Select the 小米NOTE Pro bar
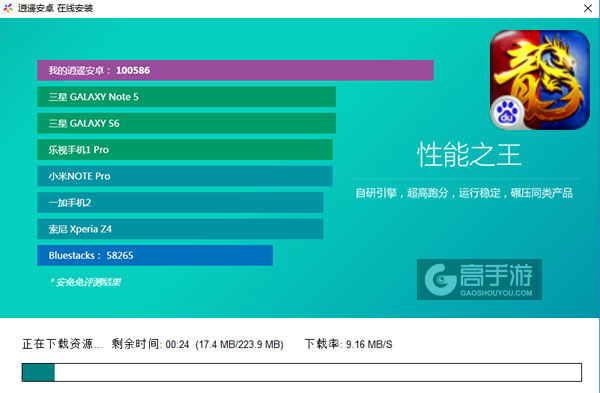The image size is (600, 393). point(185,176)
